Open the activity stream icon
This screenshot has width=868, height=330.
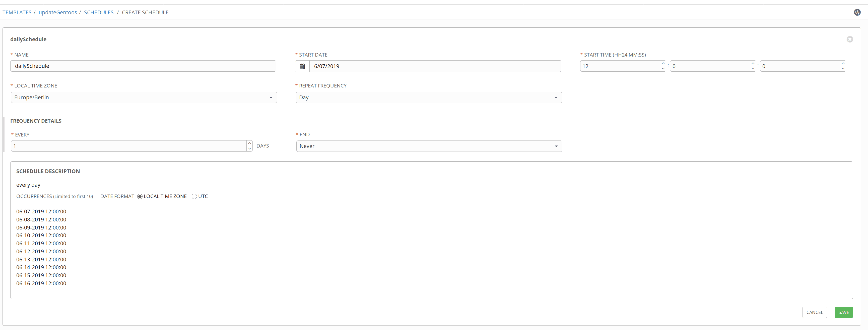pyautogui.click(x=857, y=13)
